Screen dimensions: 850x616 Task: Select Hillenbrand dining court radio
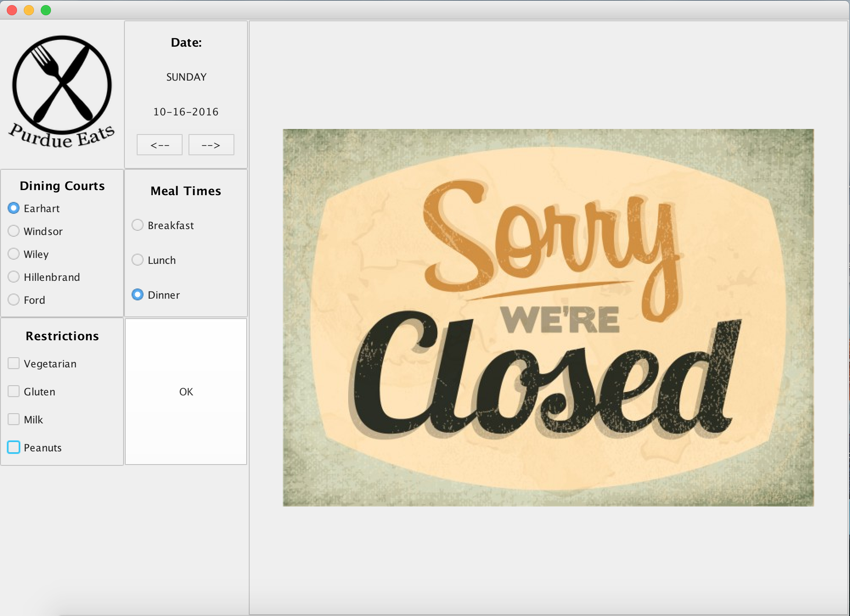[14, 277]
